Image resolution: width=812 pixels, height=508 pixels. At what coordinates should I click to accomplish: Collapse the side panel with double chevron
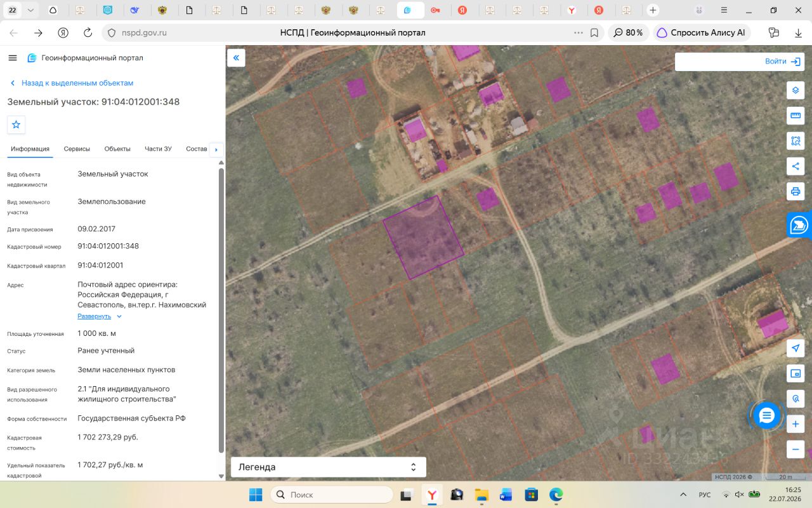point(236,58)
